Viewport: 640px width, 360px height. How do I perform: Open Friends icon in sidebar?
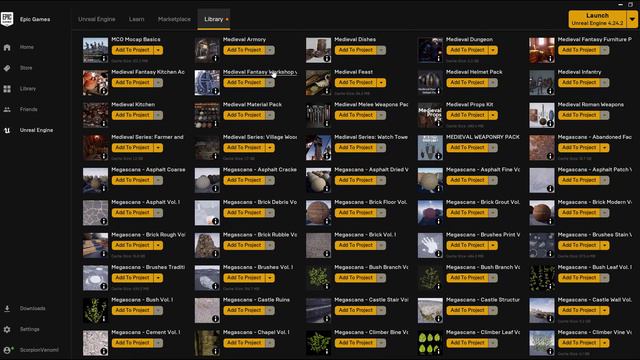click(7, 109)
